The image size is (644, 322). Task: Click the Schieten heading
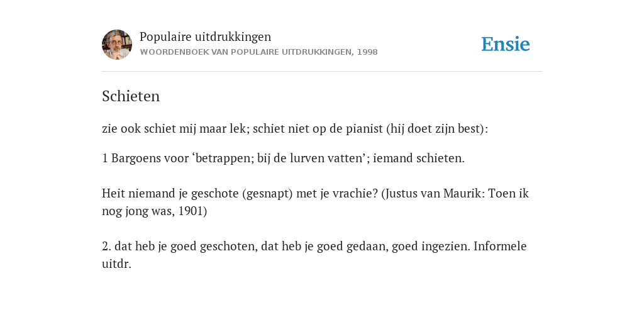click(x=131, y=96)
